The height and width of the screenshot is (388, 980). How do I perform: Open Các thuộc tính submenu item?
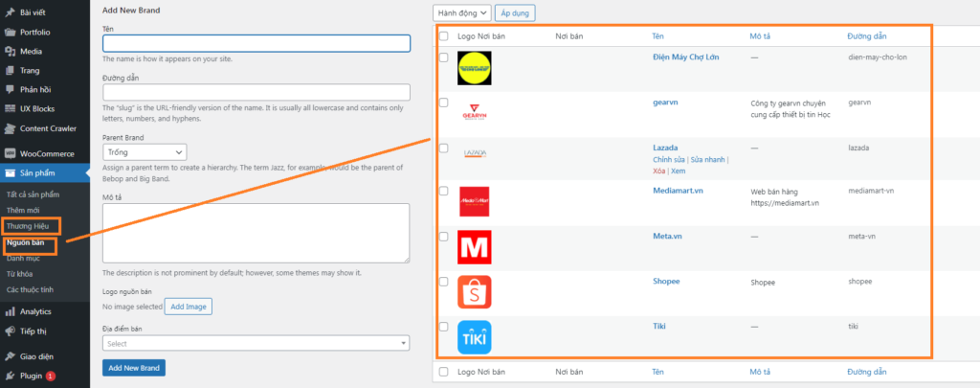click(x=30, y=289)
